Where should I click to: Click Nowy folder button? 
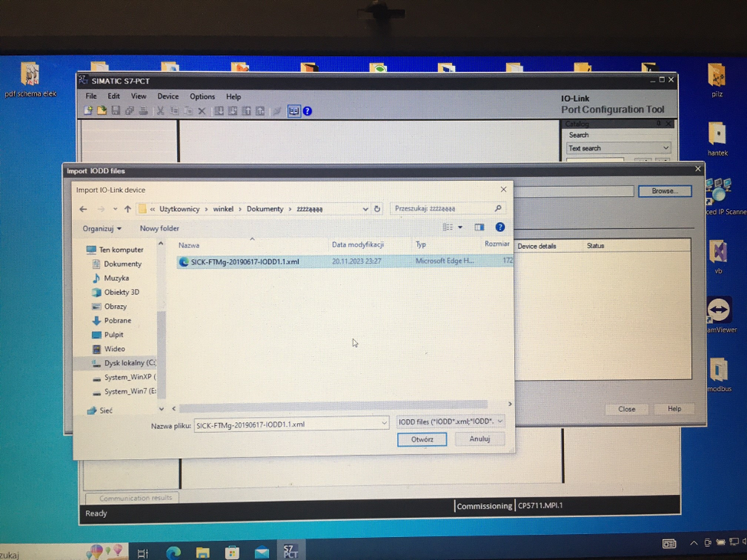point(159,228)
